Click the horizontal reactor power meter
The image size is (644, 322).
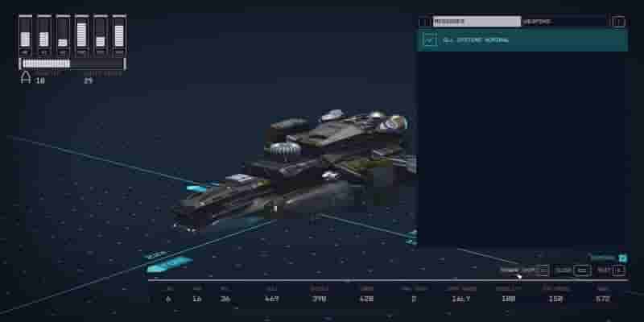tap(72, 64)
